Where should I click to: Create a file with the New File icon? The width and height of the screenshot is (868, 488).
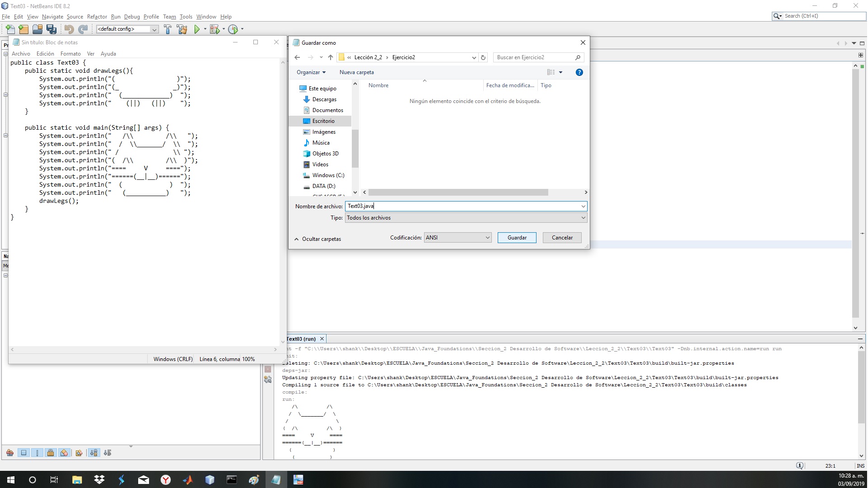10,29
